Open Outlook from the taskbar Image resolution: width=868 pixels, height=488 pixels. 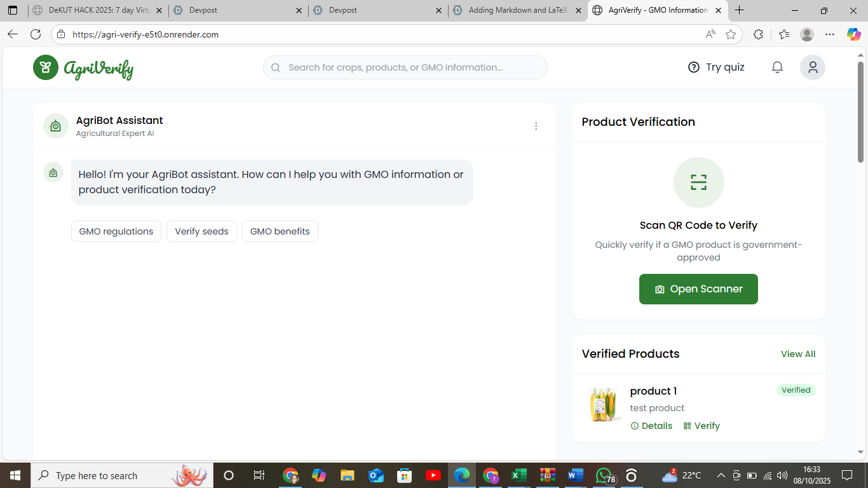pyautogui.click(x=376, y=475)
